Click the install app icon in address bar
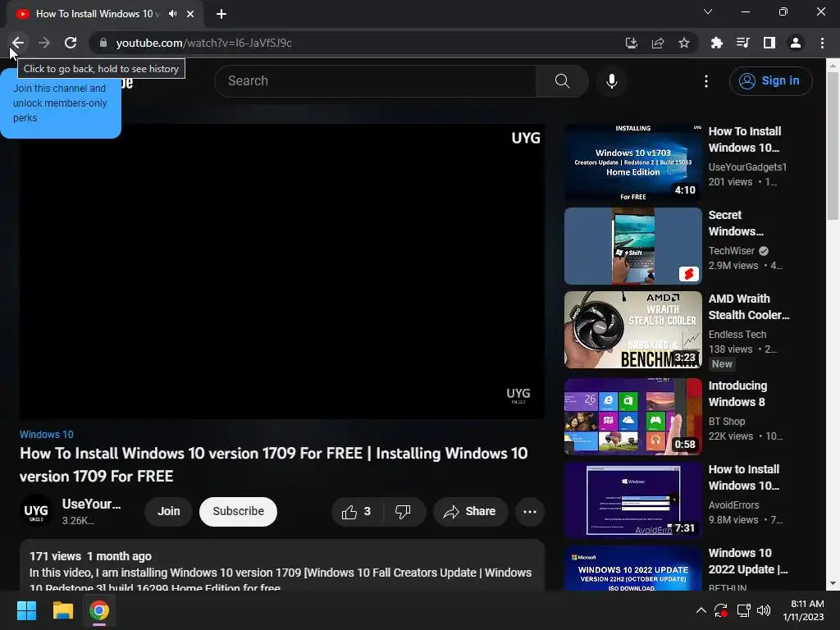 632,43
